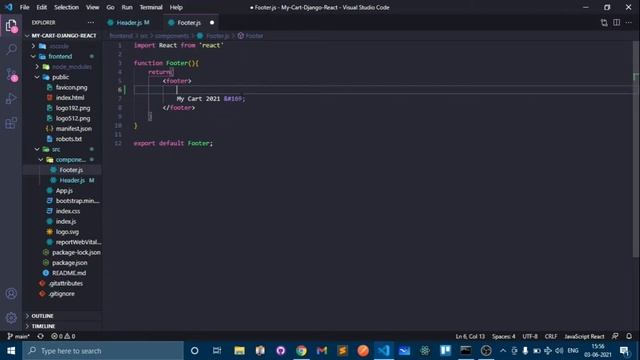Viewport: 640px width, 360px height.
Task: Open the Run and Debug view
Action: click(11, 98)
